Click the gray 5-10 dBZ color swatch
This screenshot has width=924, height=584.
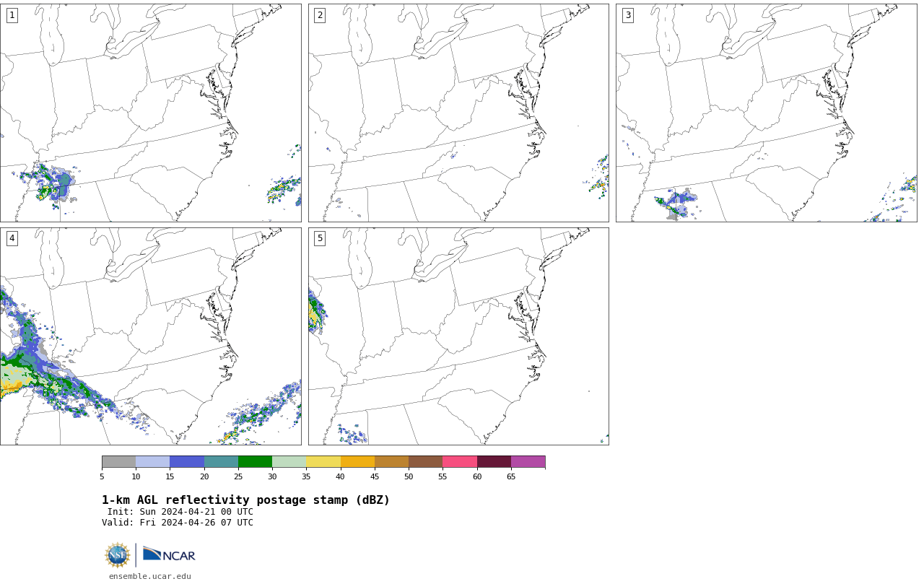click(119, 462)
